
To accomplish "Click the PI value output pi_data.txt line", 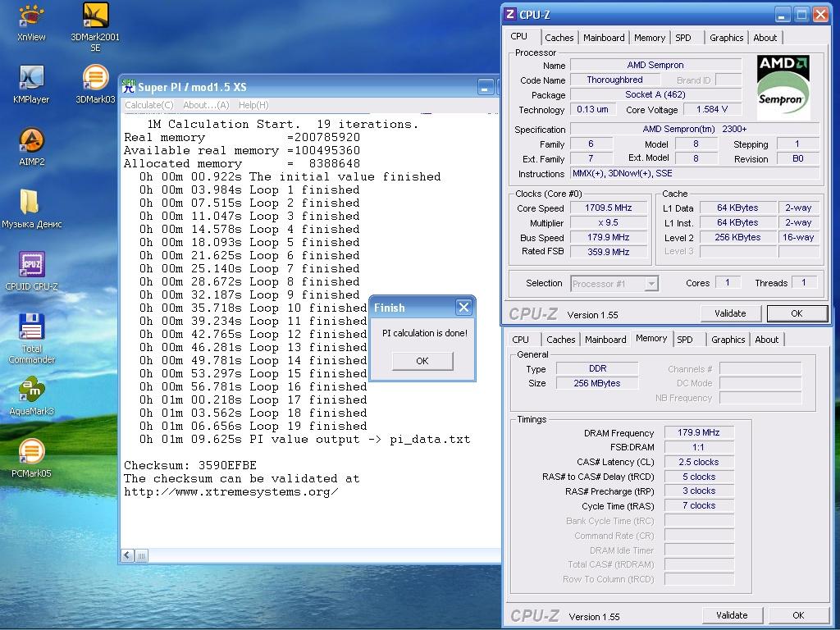I will pos(305,440).
